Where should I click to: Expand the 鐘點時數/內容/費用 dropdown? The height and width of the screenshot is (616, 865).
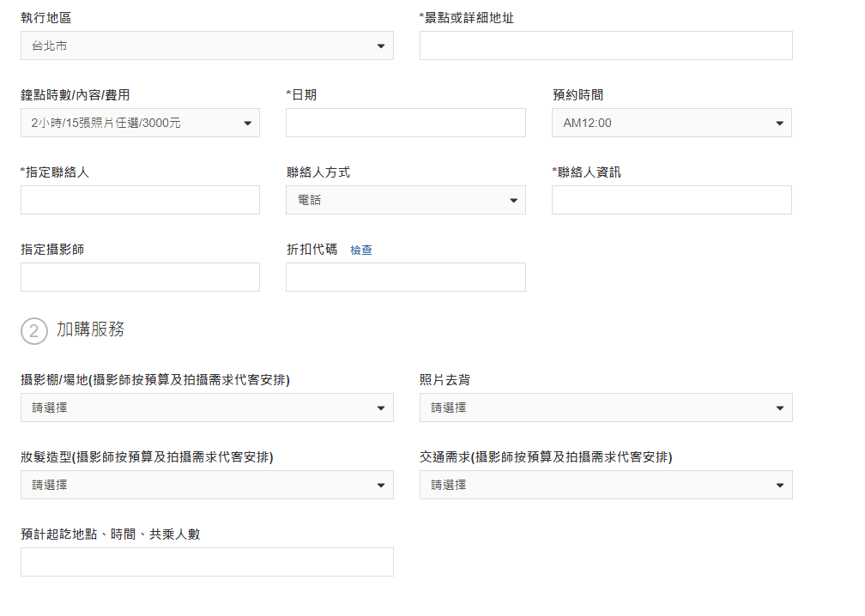point(140,123)
